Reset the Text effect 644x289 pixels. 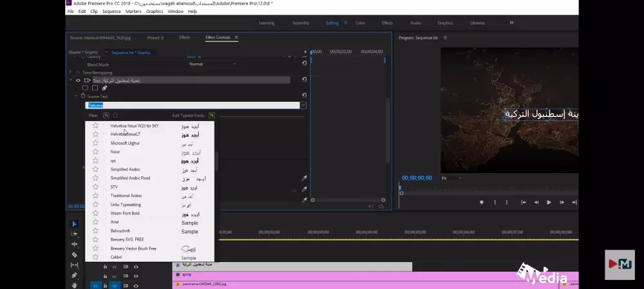pyautogui.click(x=304, y=80)
